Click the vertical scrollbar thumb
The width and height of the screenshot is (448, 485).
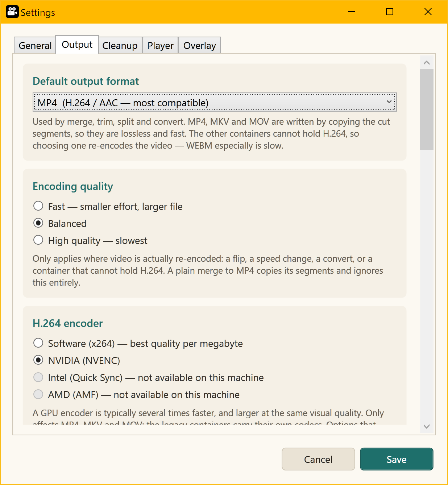tap(427, 109)
